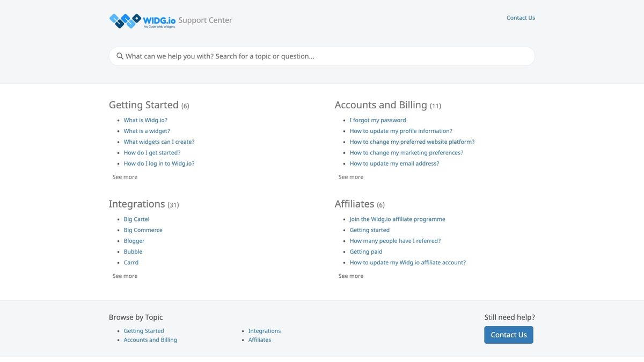Expand the Affiliates article list
This screenshot has height=362, width=644.
[351, 275]
